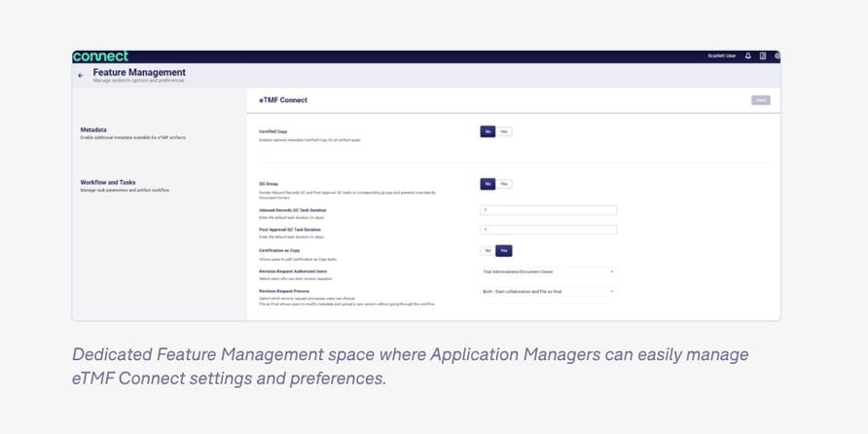868x434 pixels.
Task: Set QC Group to No
Action: (488, 184)
